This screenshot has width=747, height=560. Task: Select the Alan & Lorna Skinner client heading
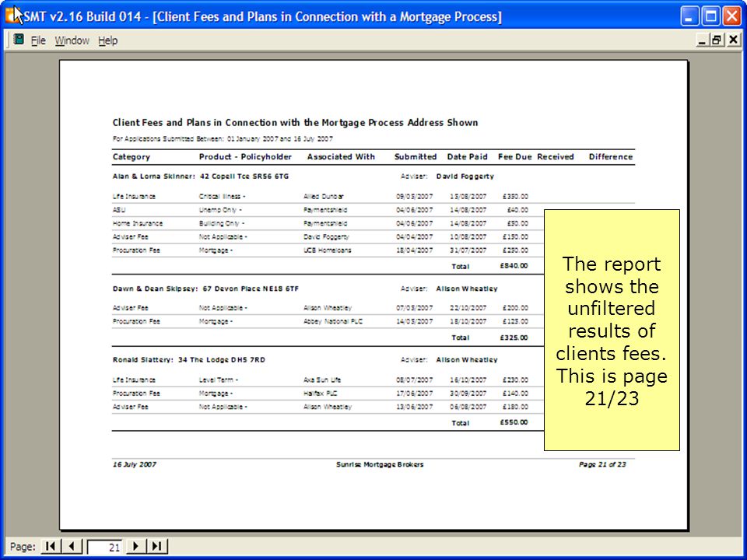(x=201, y=177)
